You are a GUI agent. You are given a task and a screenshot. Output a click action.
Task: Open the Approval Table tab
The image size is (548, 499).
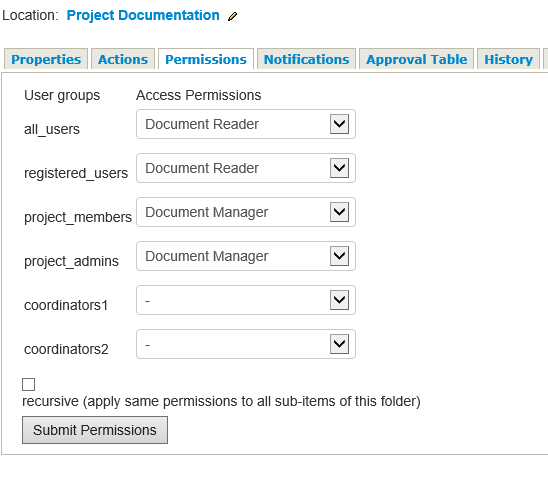coord(417,59)
